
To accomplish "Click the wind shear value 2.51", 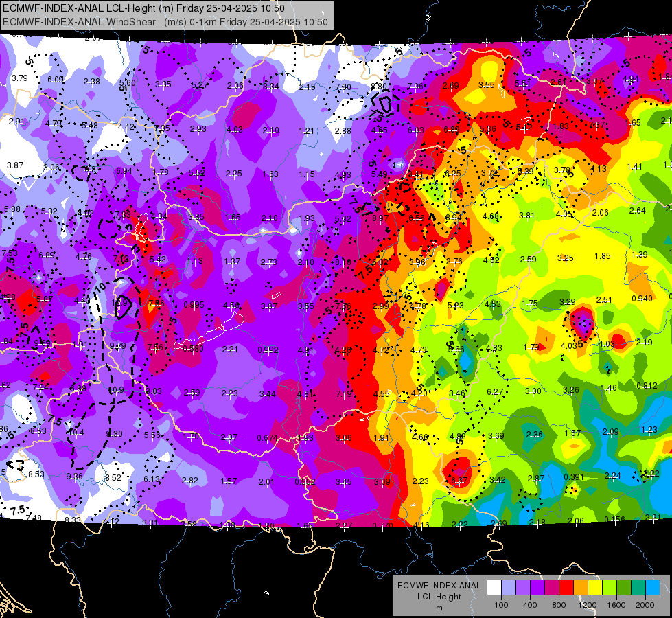I will (x=604, y=299).
